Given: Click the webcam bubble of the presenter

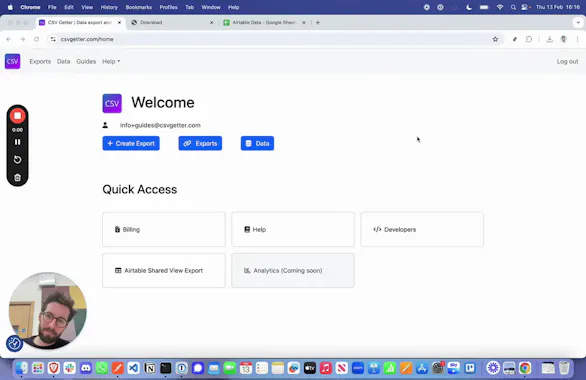Looking at the screenshot, I should (48, 311).
